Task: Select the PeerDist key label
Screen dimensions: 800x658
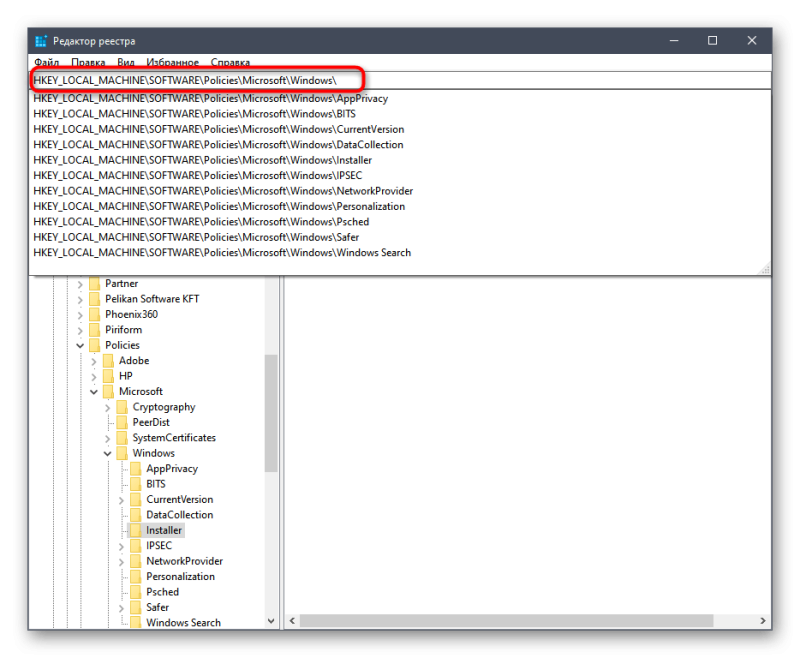Action: 151,422
